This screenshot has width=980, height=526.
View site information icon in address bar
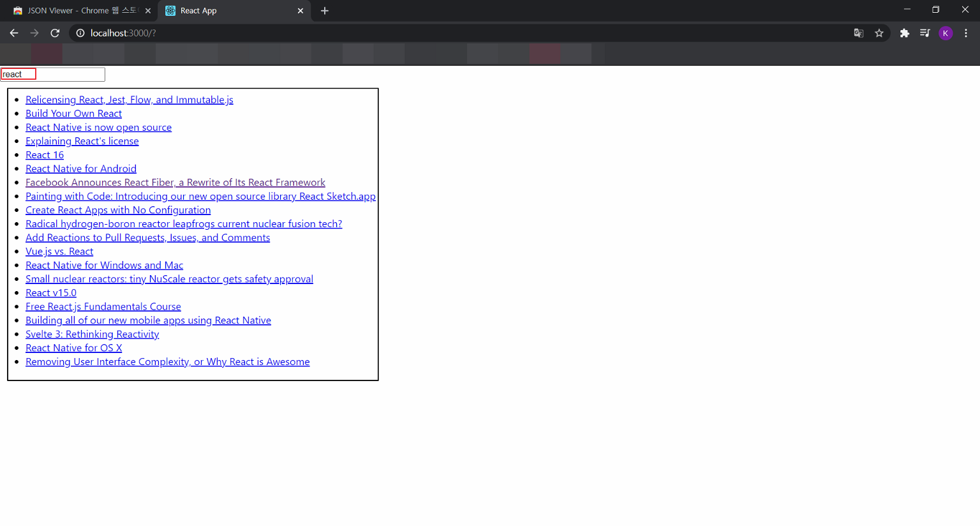(x=80, y=33)
